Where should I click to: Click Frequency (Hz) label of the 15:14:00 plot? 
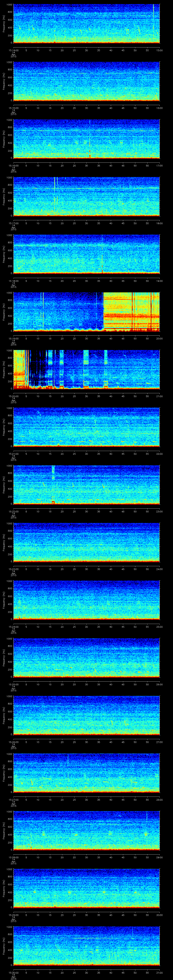(4, 24)
